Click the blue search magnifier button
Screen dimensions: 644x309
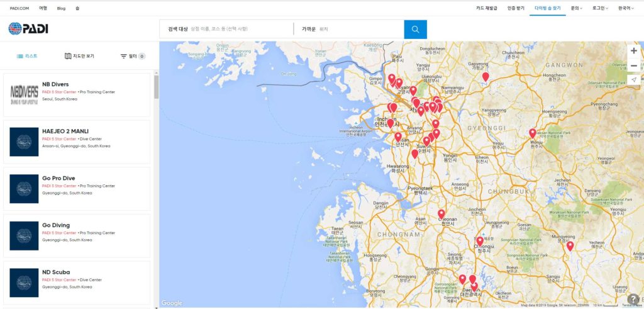(x=415, y=29)
